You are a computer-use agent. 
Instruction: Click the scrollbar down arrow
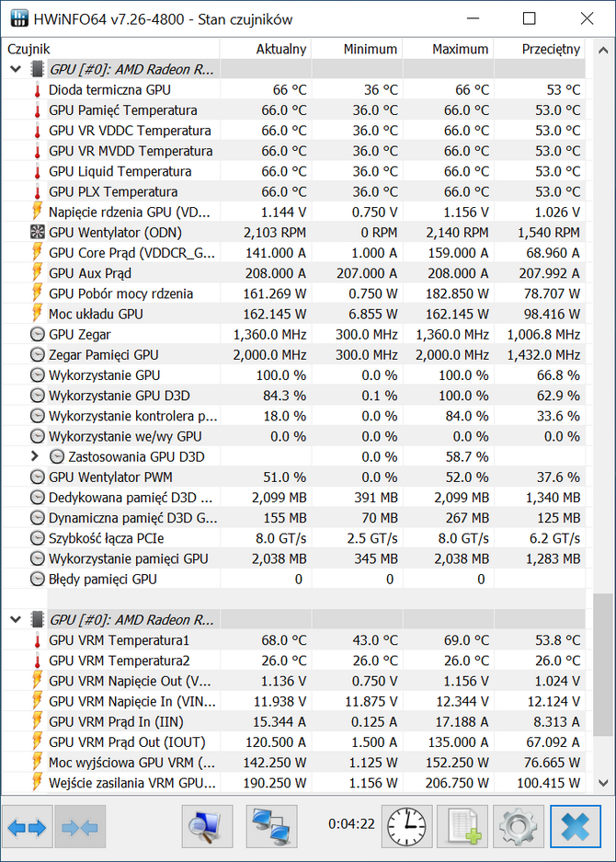(603, 783)
